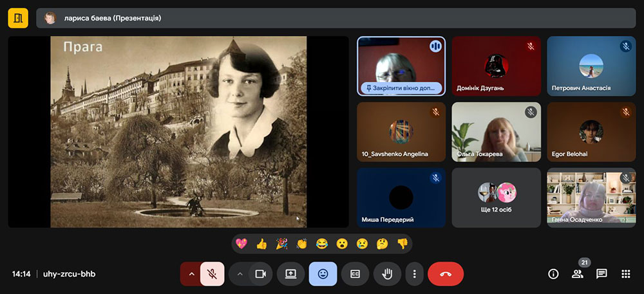Toggle the camera on or off
This screenshot has width=644, height=294.
coord(260,273)
